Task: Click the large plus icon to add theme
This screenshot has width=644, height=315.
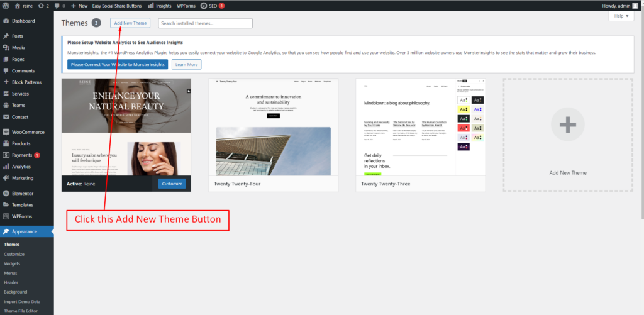Action: [x=568, y=124]
